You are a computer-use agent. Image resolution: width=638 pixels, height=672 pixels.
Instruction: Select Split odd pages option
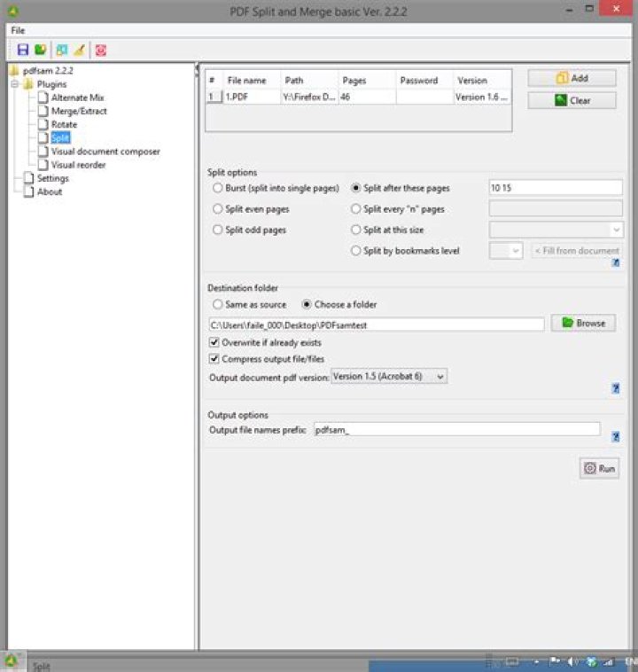tap(218, 230)
